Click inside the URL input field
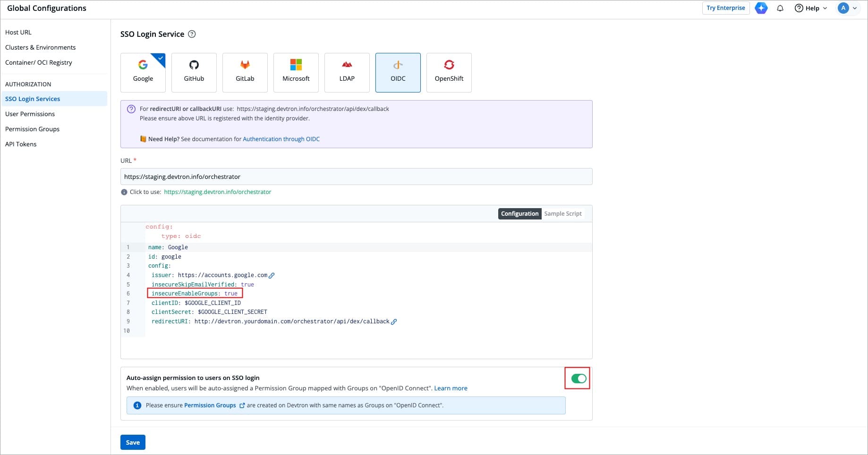This screenshot has height=455, width=868. pyautogui.click(x=356, y=177)
